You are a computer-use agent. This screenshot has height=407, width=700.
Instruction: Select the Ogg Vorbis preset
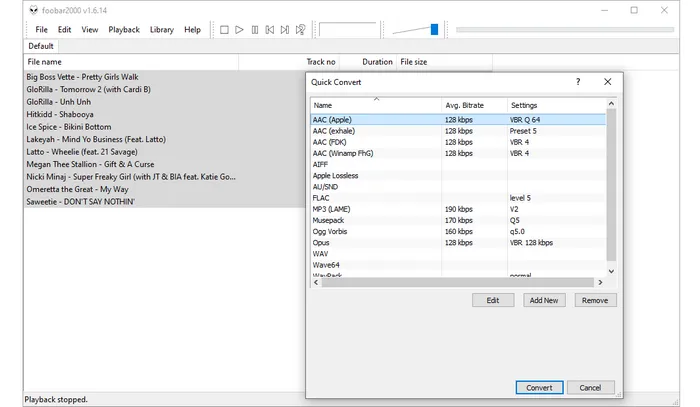pos(458,231)
